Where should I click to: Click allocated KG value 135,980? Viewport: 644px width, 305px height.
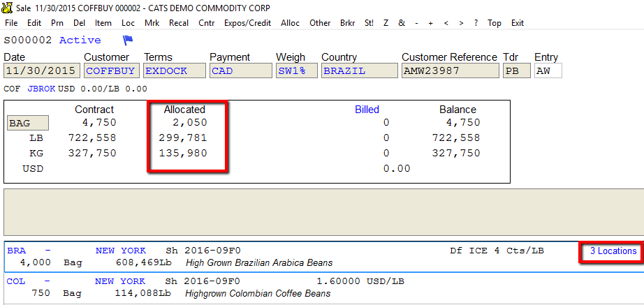tap(183, 153)
